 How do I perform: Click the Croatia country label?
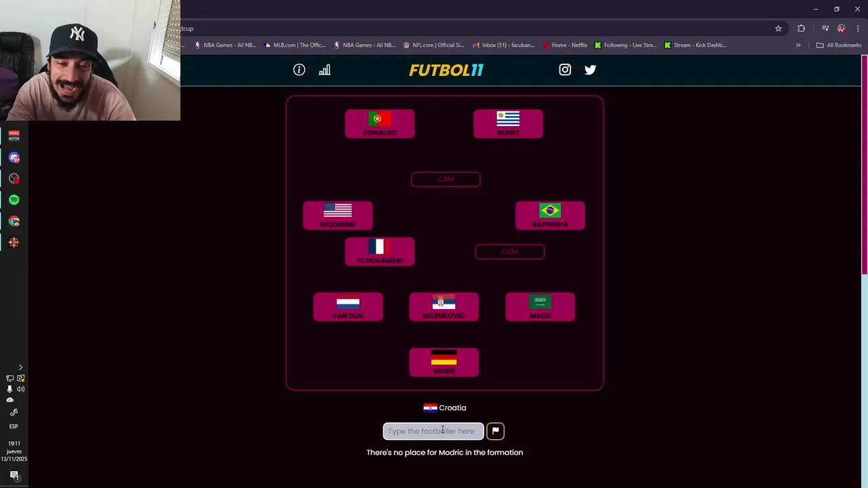(x=445, y=407)
